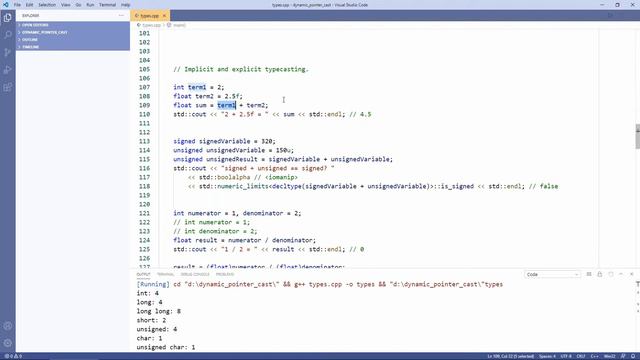Click the UTF-8 encoding status item

click(x=566, y=356)
